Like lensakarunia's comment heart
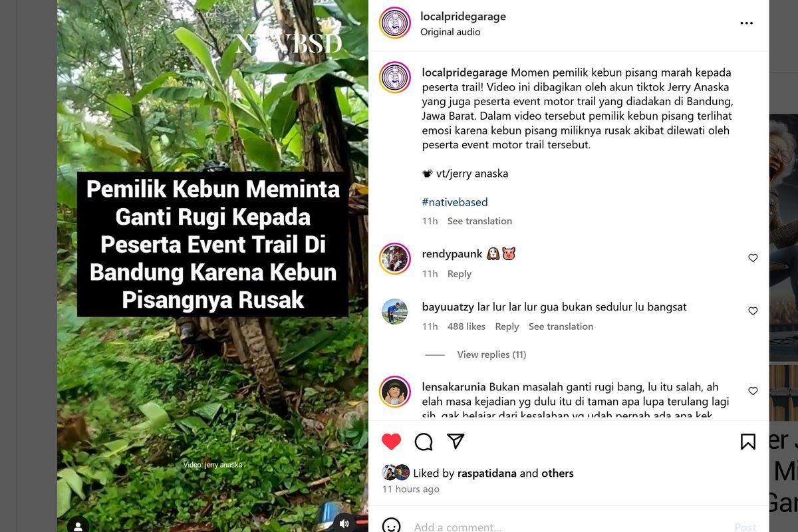 click(753, 391)
